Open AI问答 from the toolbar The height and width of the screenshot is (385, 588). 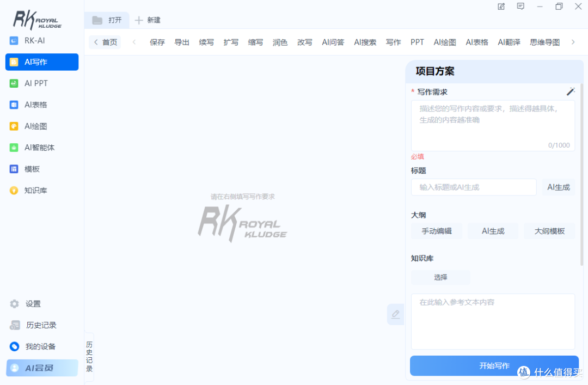333,42
